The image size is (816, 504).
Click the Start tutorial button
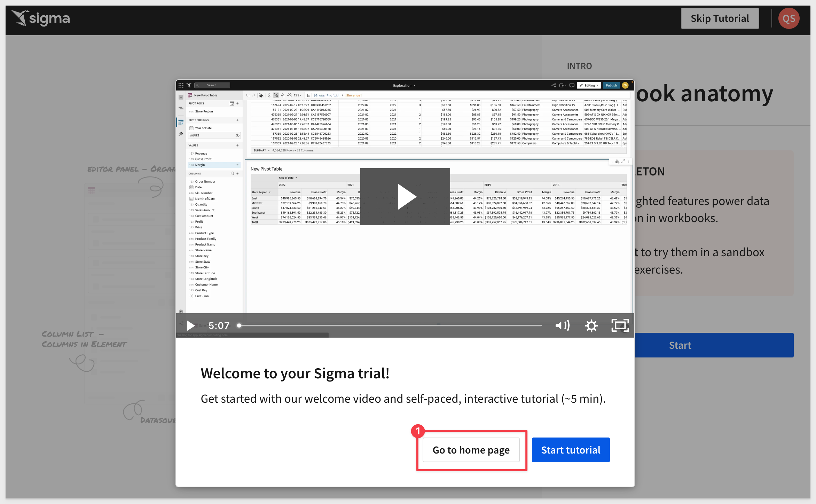click(571, 450)
